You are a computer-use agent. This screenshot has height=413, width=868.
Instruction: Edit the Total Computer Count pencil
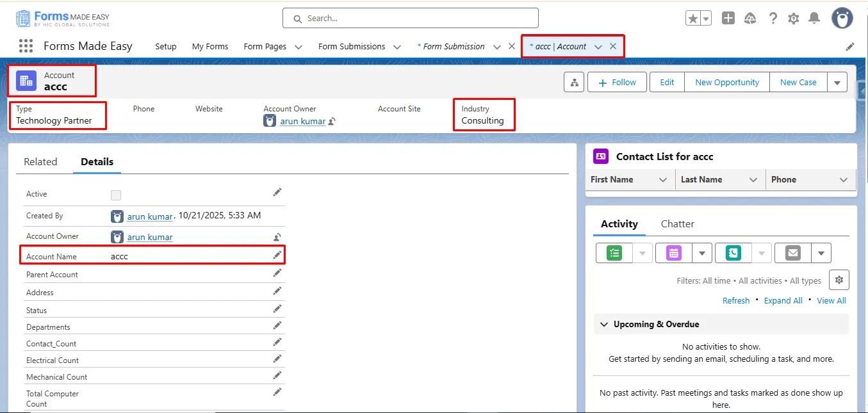coord(277,392)
